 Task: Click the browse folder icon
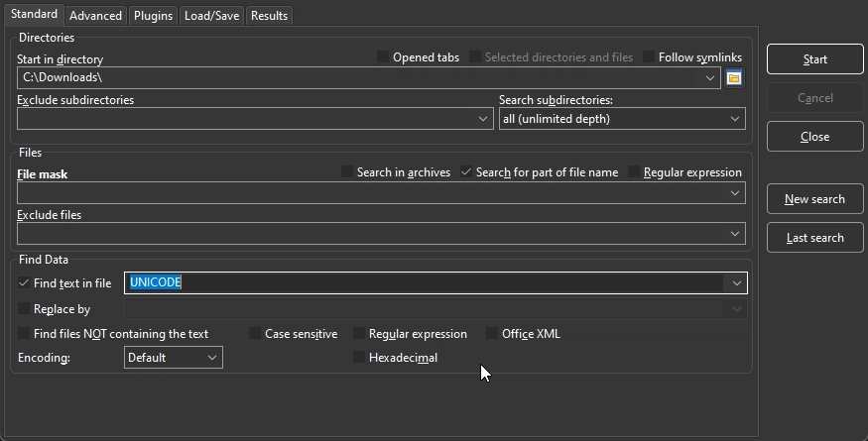point(734,77)
